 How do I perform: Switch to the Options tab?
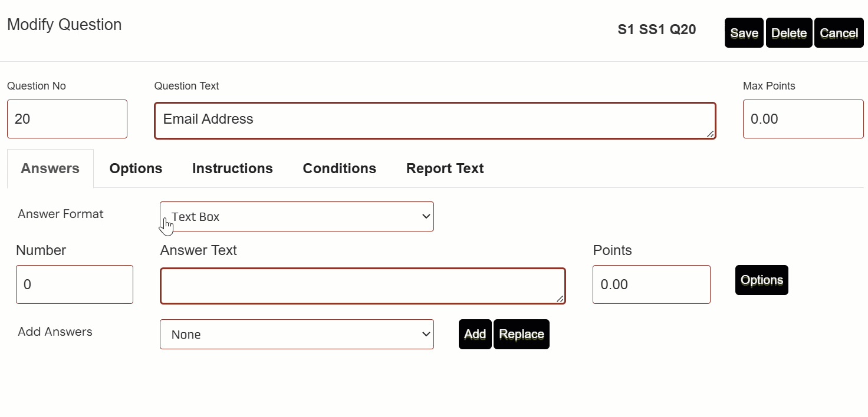tap(136, 168)
